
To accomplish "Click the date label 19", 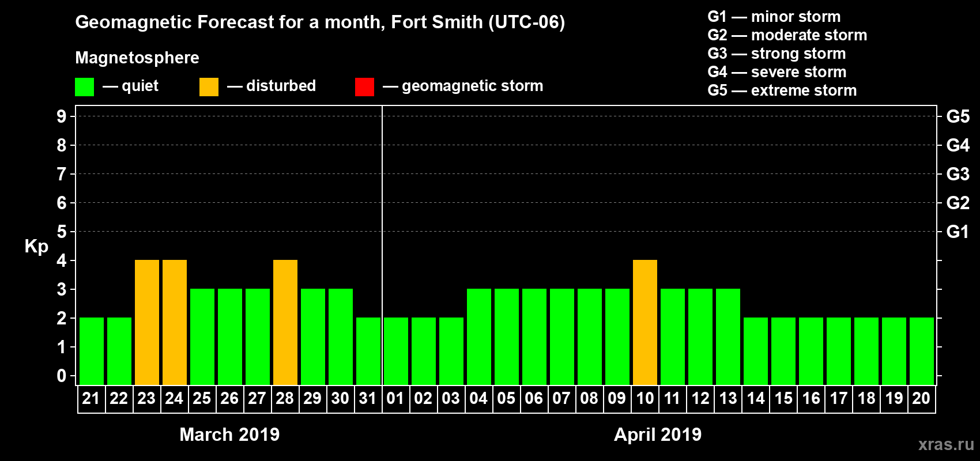I will click(894, 398).
